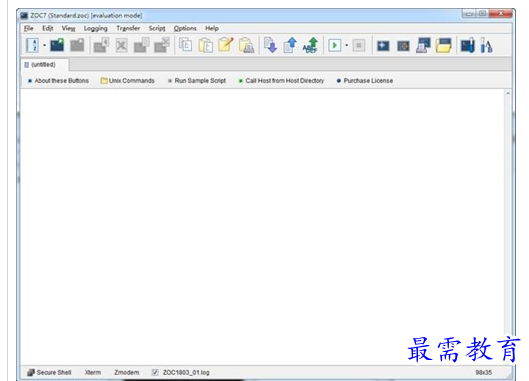Open the Script menu
The width and height of the screenshot is (529, 381).
tap(157, 28)
